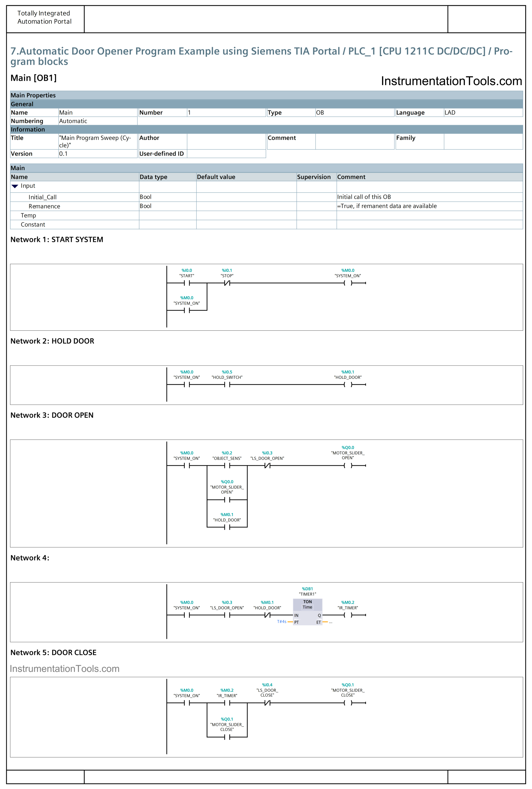532x789 pixels.
Task: Click the ET output placeholder on the timer
Action: coord(331,622)
